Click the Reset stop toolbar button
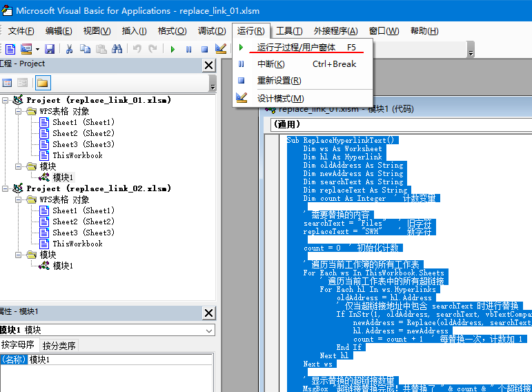 pos(205,50)
